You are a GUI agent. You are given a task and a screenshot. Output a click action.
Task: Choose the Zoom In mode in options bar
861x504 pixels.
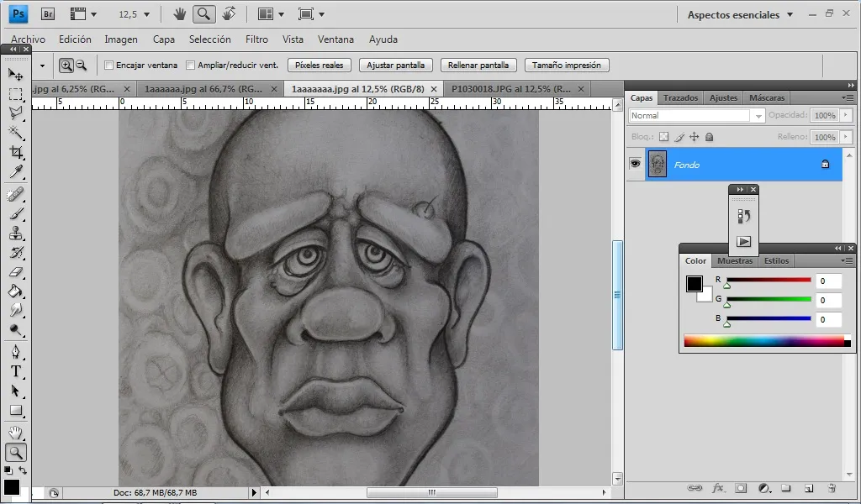click(66, 66)
